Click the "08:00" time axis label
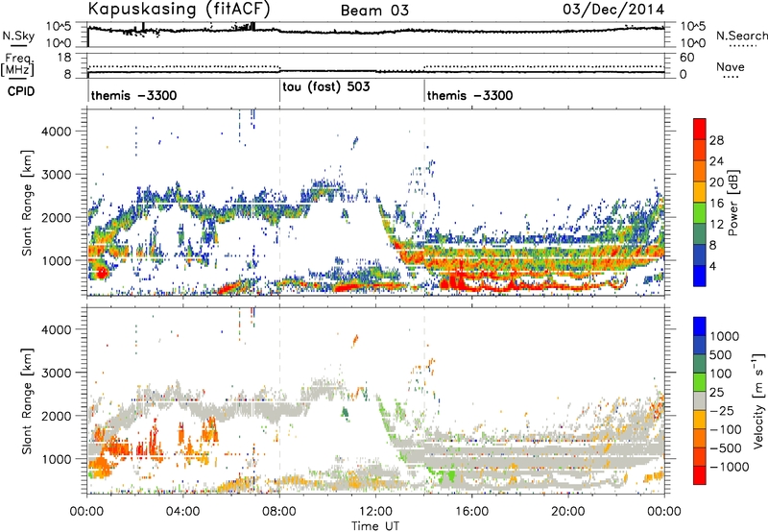The height and width of the screenshot is (532, 768). (279, 512)
